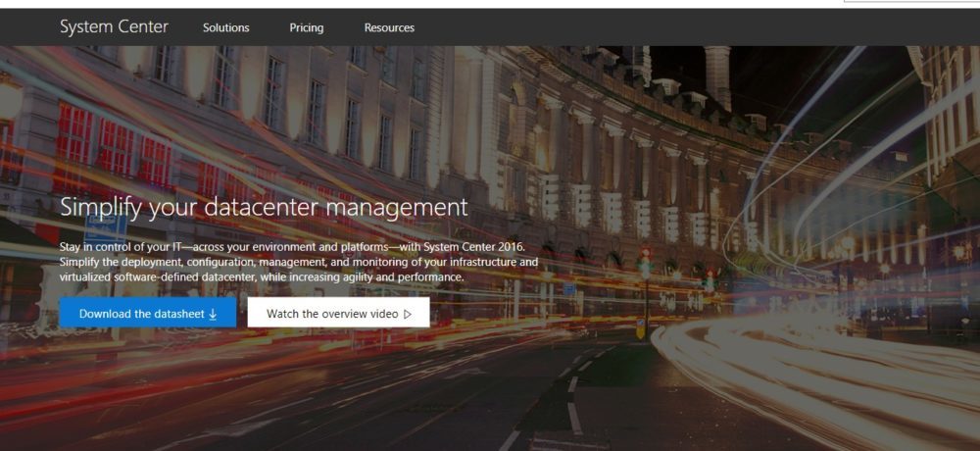Open the Solutions menu
Viewport: 980px width, 451px height.
click(x=225, y=27)
